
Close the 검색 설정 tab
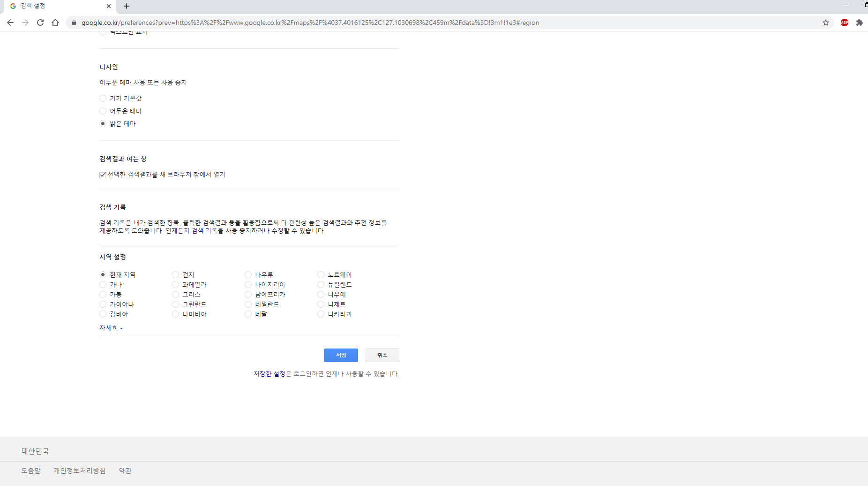(x=109, y=6)
